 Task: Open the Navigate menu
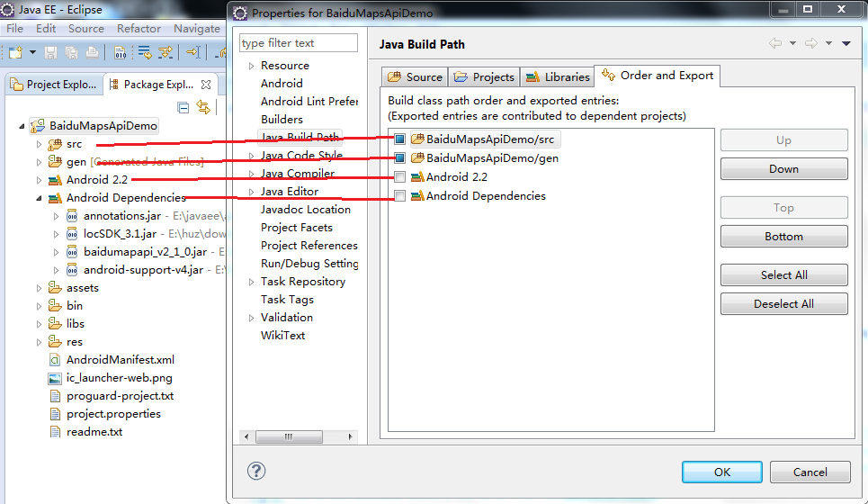pyautogui.click(x=196, y=28)
